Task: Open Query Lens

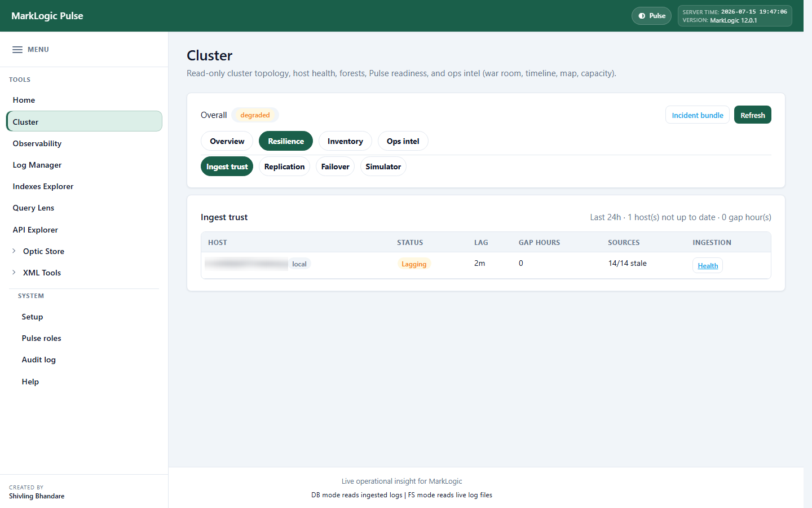Action: (84, 208)
